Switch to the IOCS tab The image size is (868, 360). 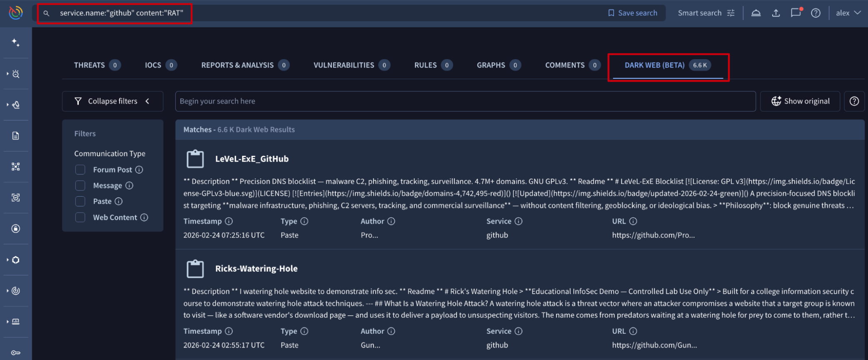click(161, 65)
